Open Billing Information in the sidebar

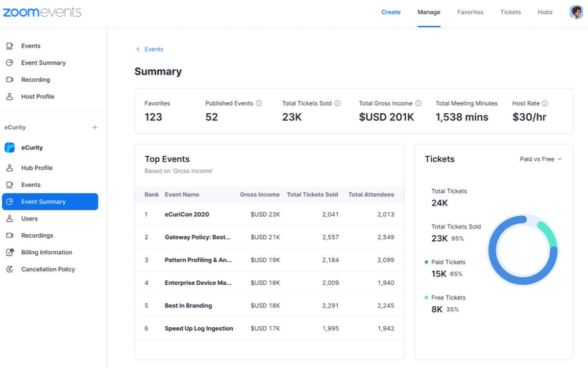coord(47,252)
